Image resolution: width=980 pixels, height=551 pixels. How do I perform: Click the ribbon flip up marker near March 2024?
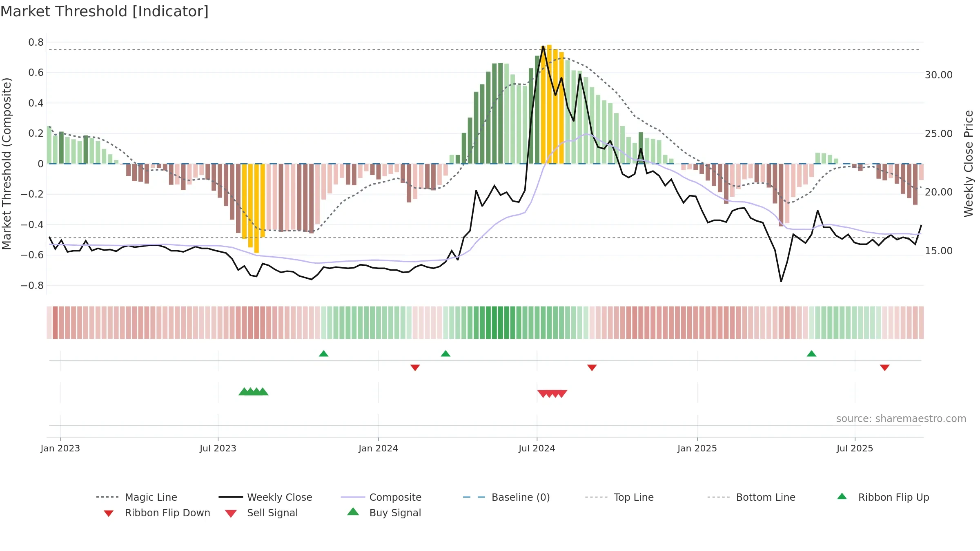point(445,353)
